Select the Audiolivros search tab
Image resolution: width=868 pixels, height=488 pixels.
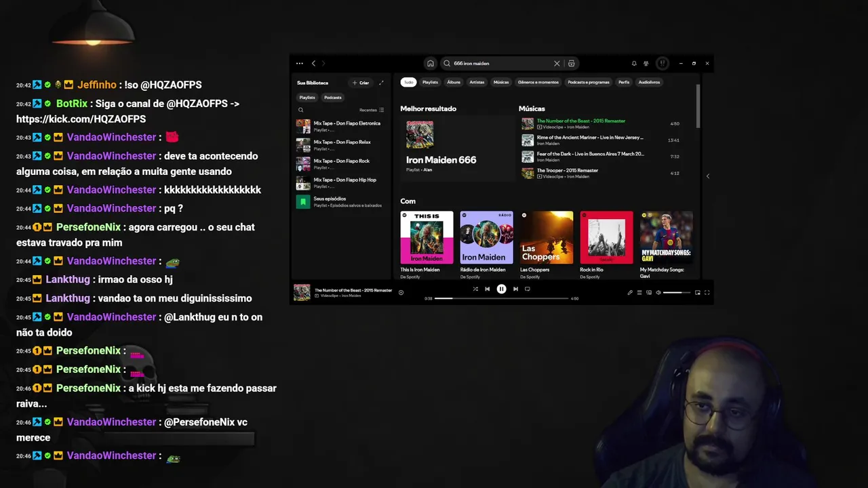[649, 82]
